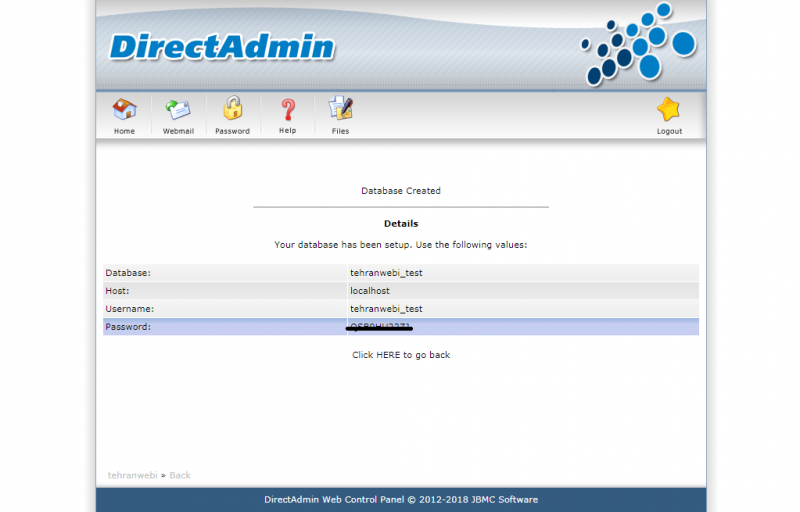The image size is (800, 512).
Task: Click the Logout star icon
Action: tap(669, 110)
